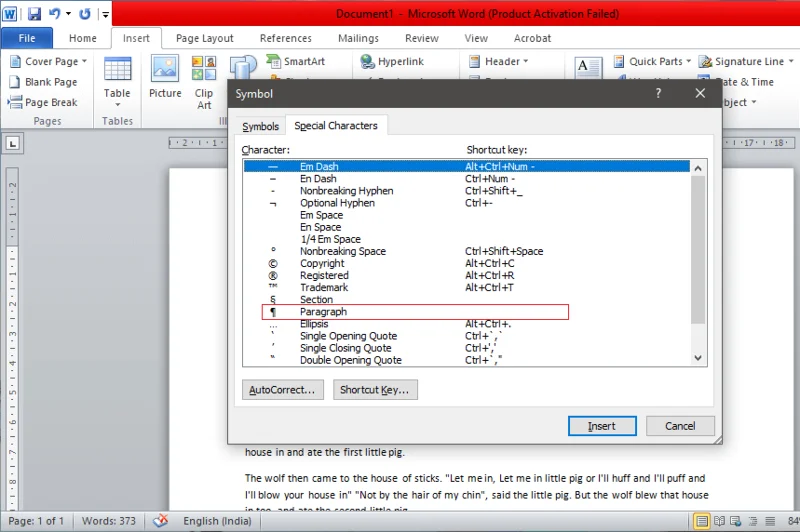Insert a Cover Page

(48, 61)
